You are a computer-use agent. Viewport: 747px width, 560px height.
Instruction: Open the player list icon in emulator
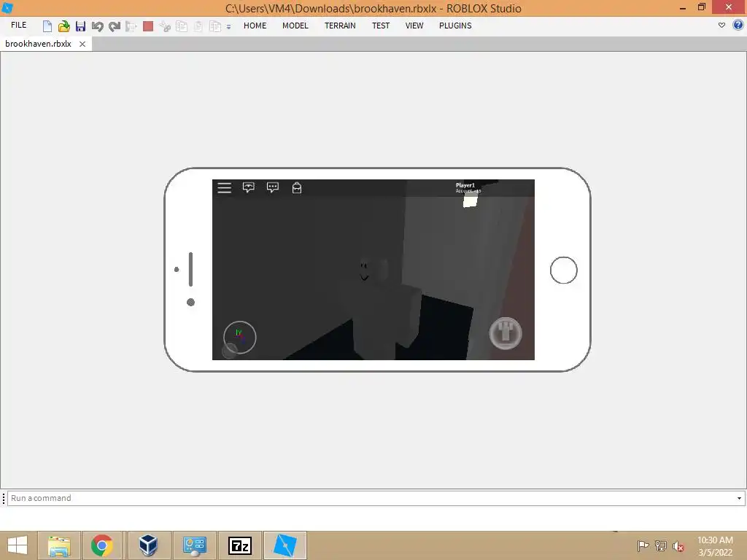click(x=248, y=187)
